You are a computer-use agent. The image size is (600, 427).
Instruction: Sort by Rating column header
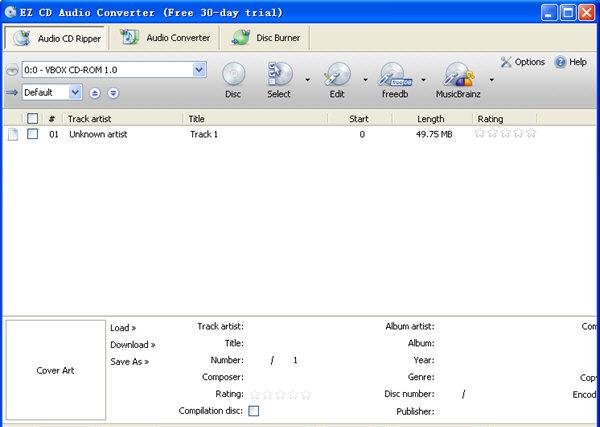click(505, 119)
